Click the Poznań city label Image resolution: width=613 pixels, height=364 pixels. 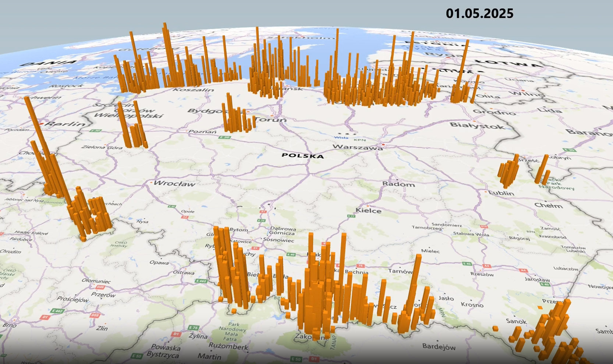203,131
